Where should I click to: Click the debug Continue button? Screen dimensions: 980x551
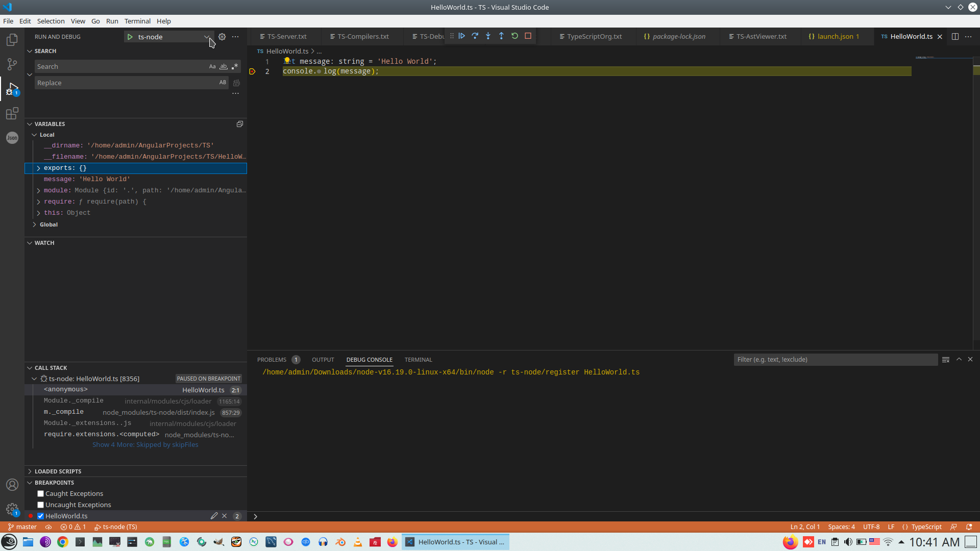461,36
